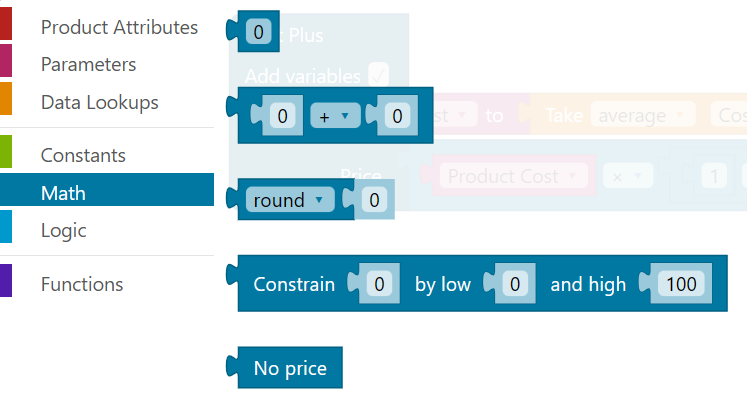Screen dimensions: 747x412
Task: Click the Constrain block's low value field
Action: tap(515, 284)
